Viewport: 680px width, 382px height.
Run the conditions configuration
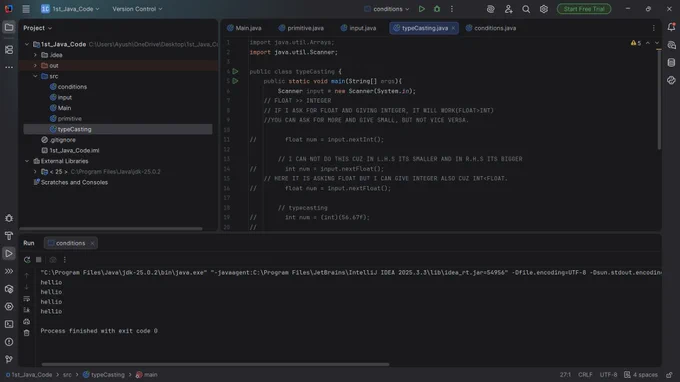(422, 9)
